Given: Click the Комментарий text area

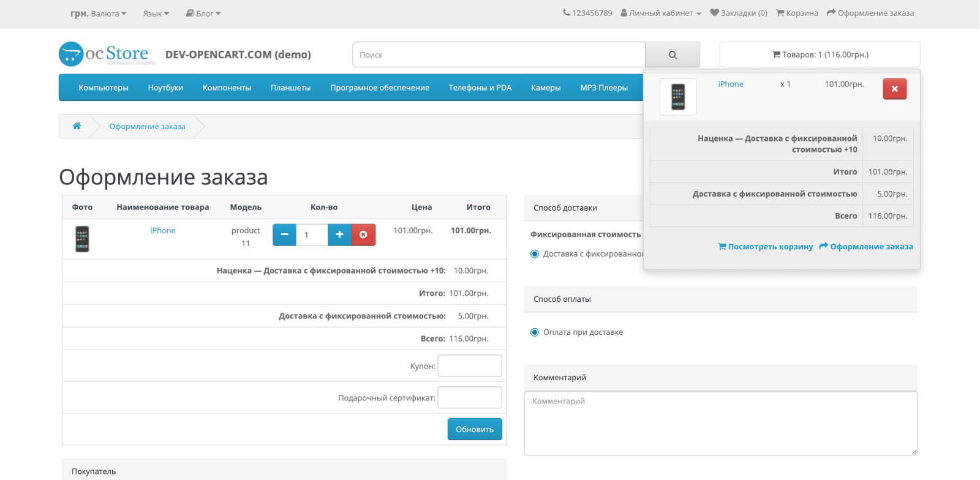Looking at the screenshot, I should 721,423.
